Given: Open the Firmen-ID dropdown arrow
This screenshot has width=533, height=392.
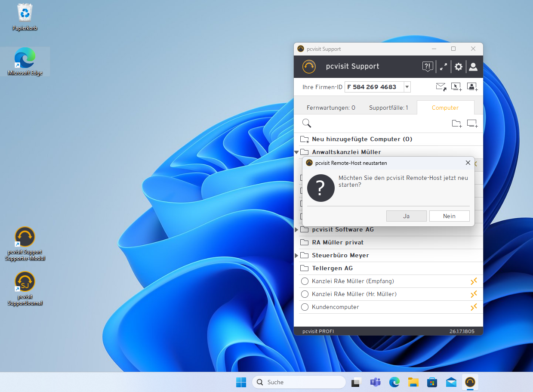Looking at the screenshot, I should point(407,87).
